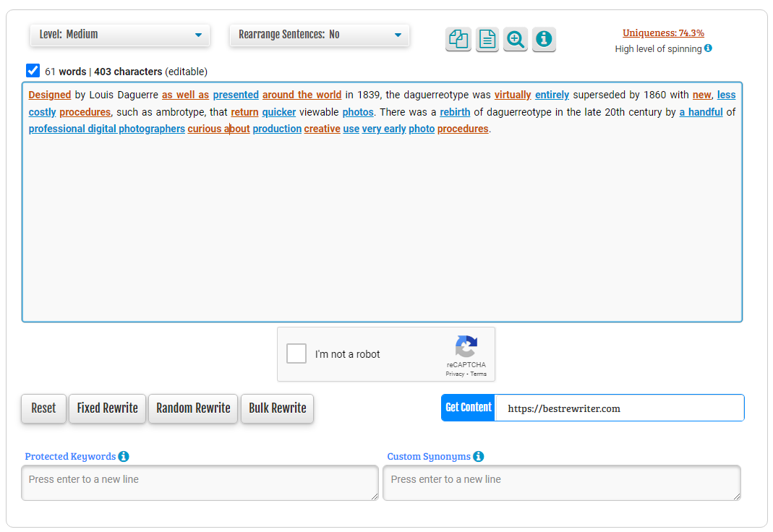
Task: Check the I'm not a robot box
Action: (x=296, y=354)
